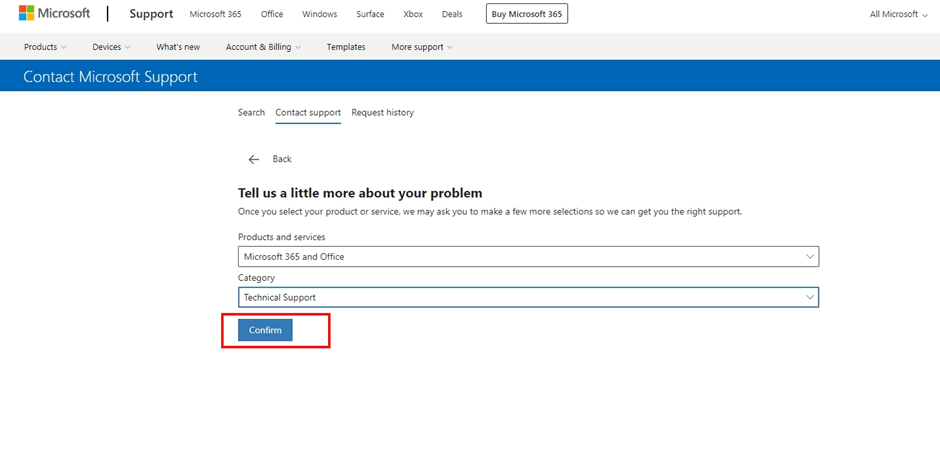The width and height of the screenshot is (940, 454).
Task: Expand More support menu
Action: (x=422, y=47)
